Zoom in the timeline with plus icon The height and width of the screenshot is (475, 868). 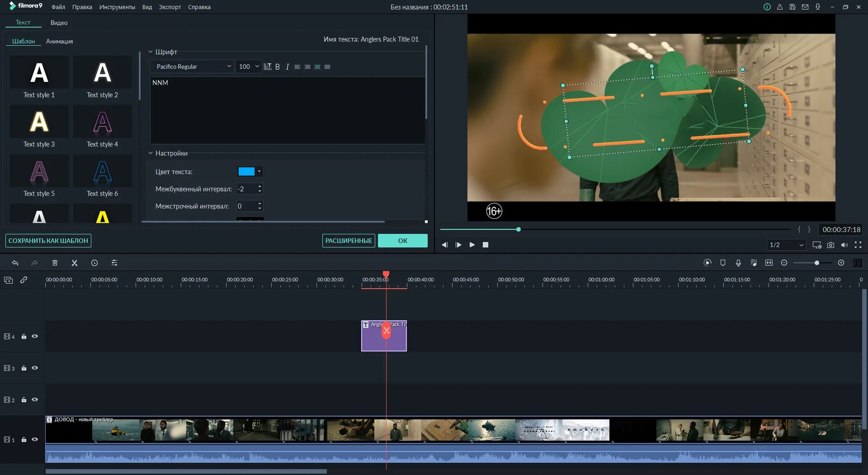click(841, 263)
